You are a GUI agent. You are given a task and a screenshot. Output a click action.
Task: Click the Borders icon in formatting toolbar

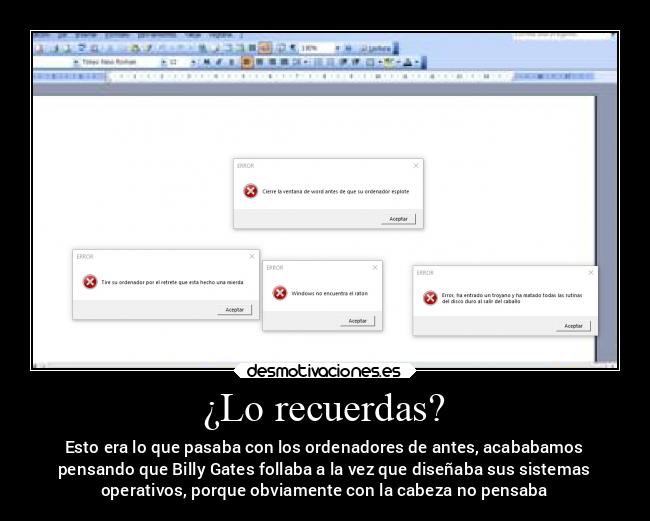(x=370, y=62)
